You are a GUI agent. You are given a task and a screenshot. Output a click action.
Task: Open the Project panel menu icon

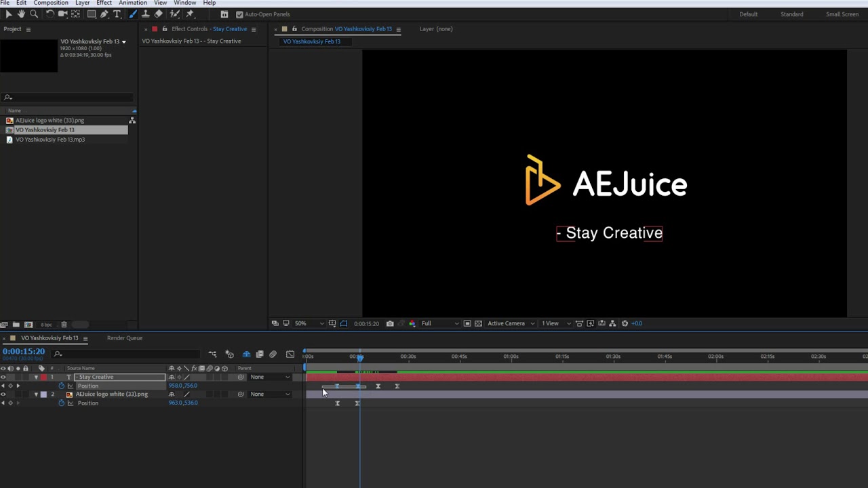click(x=28, y=29)
